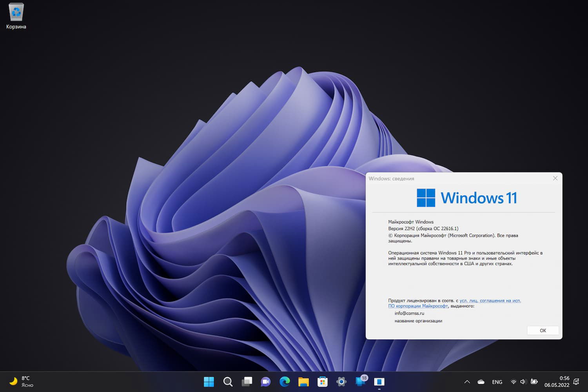Open Settings gear in the taskbar

(341, 381)
